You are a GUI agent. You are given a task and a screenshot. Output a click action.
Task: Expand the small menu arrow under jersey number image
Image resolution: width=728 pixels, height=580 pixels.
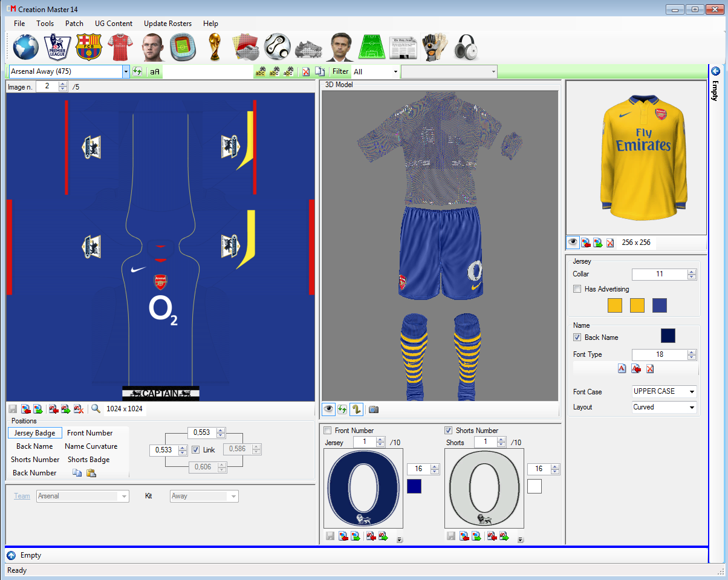(x=399, y=539)
